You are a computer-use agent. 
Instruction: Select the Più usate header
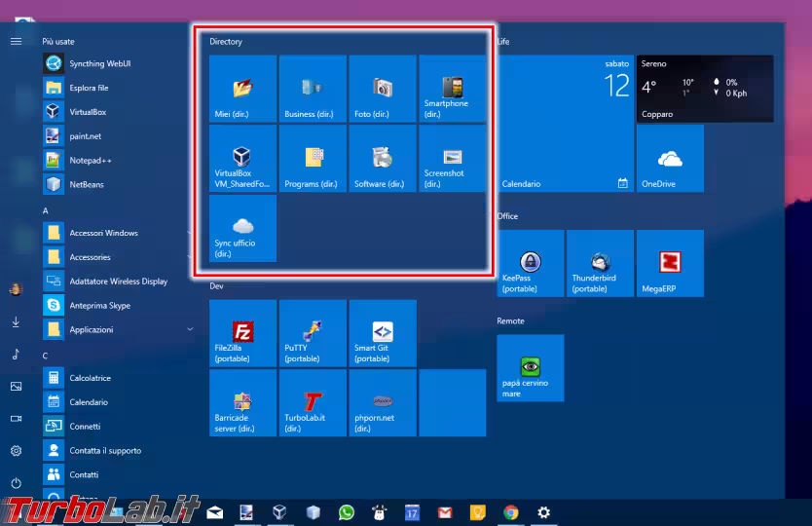[x=58, y=42]
